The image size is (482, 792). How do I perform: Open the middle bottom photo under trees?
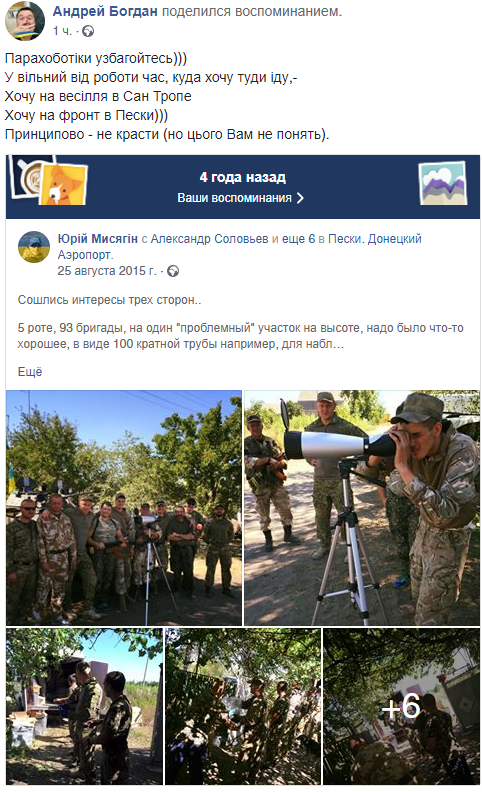coord(243,706)
